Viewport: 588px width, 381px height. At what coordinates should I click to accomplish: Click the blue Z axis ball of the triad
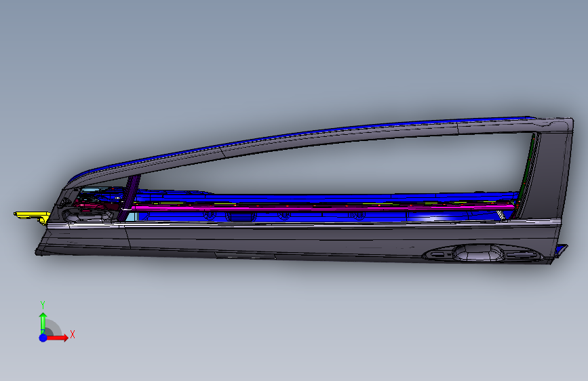[x=43, y=338]
